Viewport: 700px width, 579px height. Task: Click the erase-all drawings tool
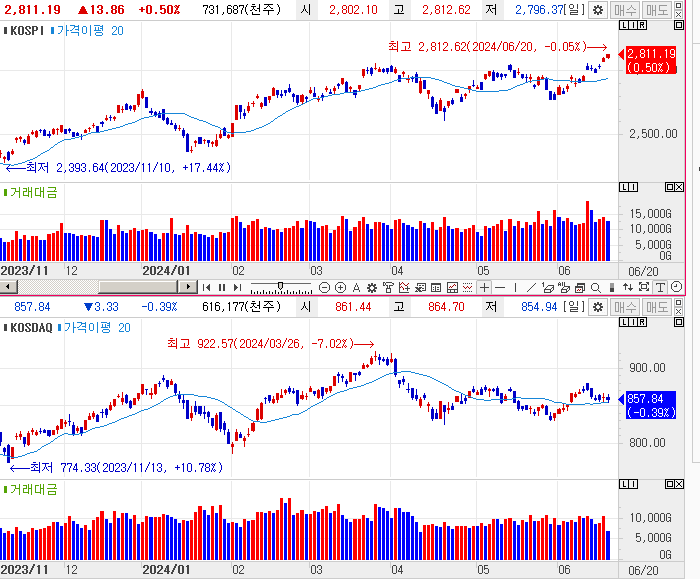[x=564, y=287]
